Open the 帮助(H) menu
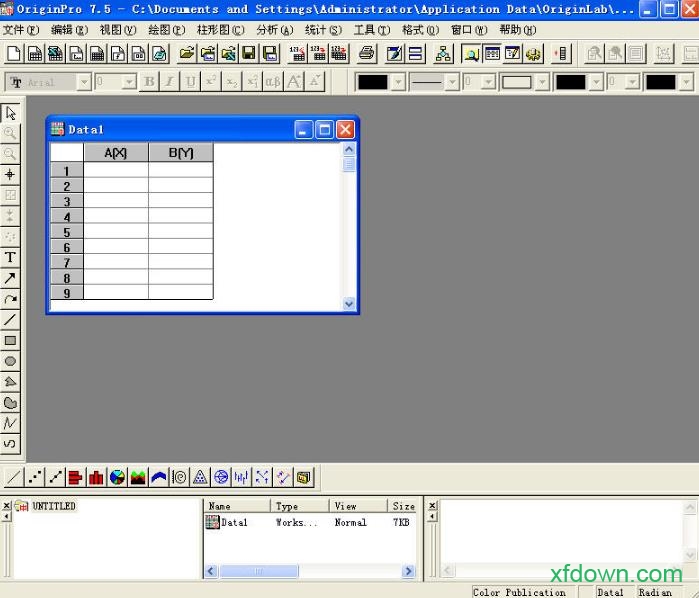 [x=518, y=30]
